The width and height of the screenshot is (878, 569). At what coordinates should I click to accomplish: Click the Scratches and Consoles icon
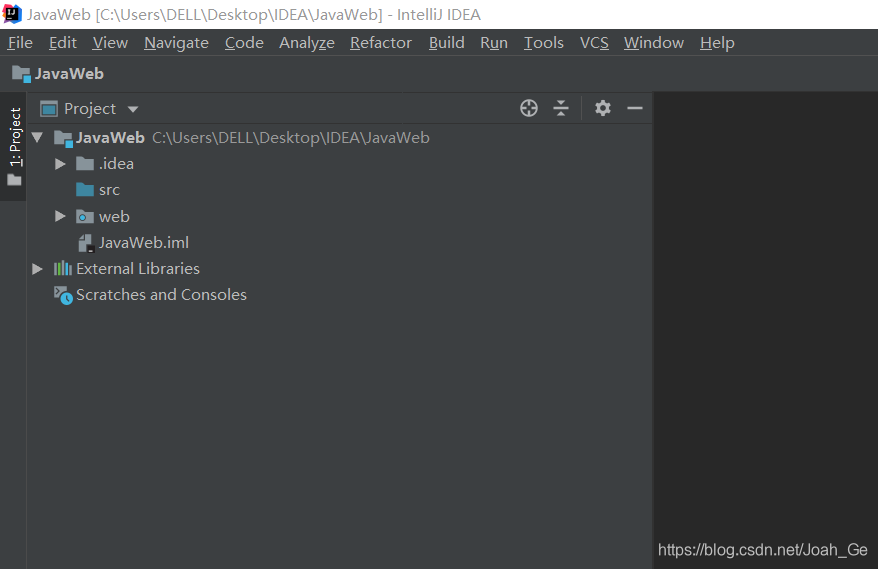(63, 295)
